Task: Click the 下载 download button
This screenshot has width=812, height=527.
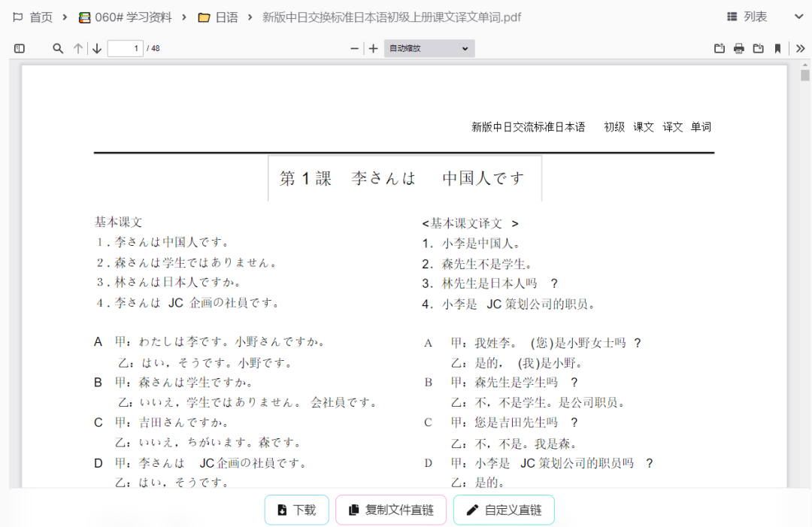Action: coord(296,509)
